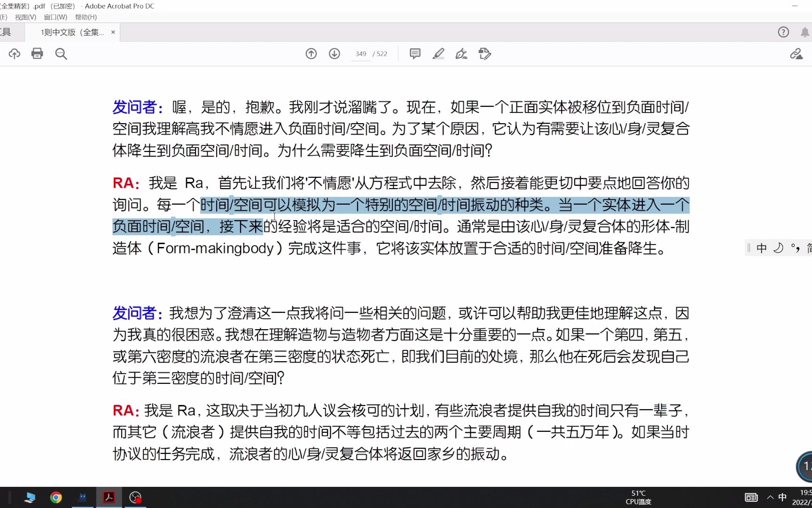Screen dimensions: 812x508
Task: Close the 1则中文版 document tab
Action: (113, 32)
